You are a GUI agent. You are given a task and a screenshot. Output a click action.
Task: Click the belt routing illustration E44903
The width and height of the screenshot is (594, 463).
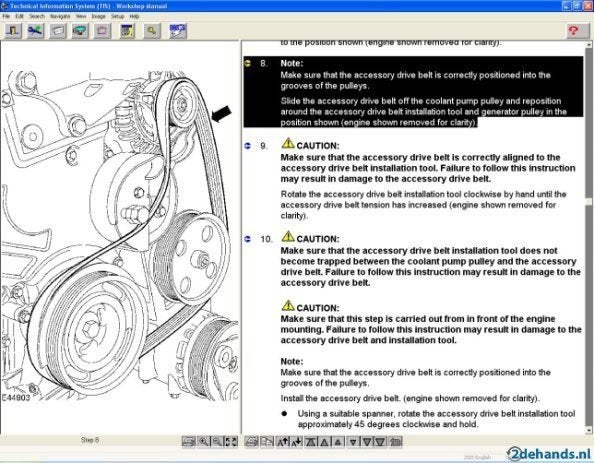point(120,237)
